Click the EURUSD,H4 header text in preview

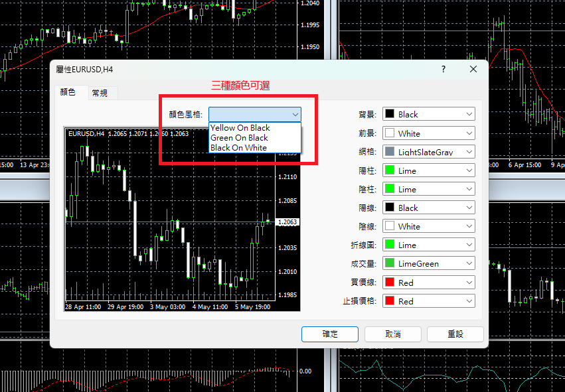pyautogui.click(x=86, y=133)
